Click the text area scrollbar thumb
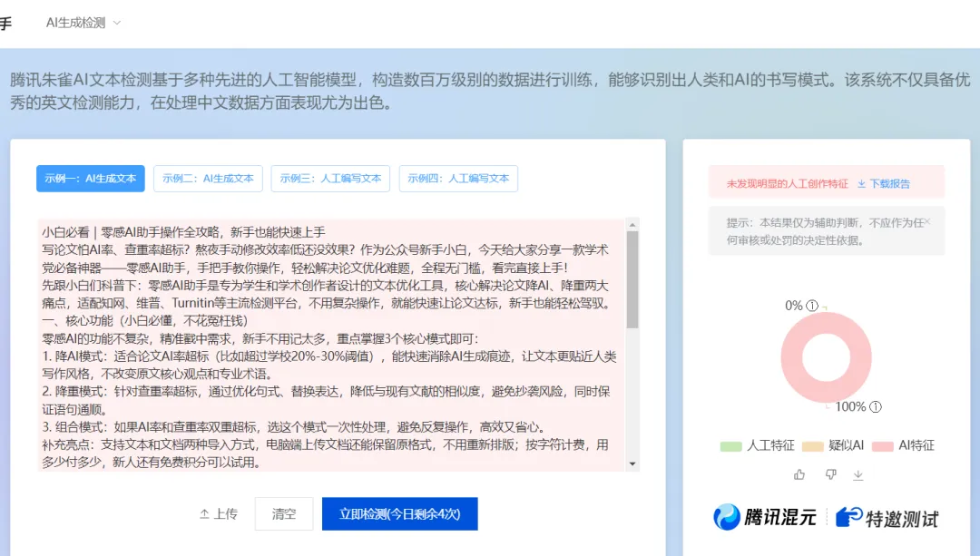The height and width of the screenshot is (556, 980). click(x=632, y=280)
